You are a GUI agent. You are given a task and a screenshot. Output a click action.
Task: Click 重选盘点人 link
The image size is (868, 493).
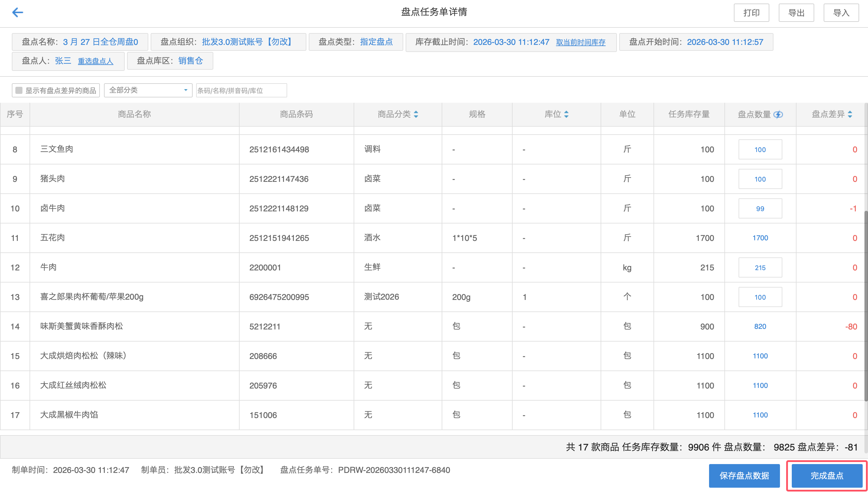click(x=95, y=61)
